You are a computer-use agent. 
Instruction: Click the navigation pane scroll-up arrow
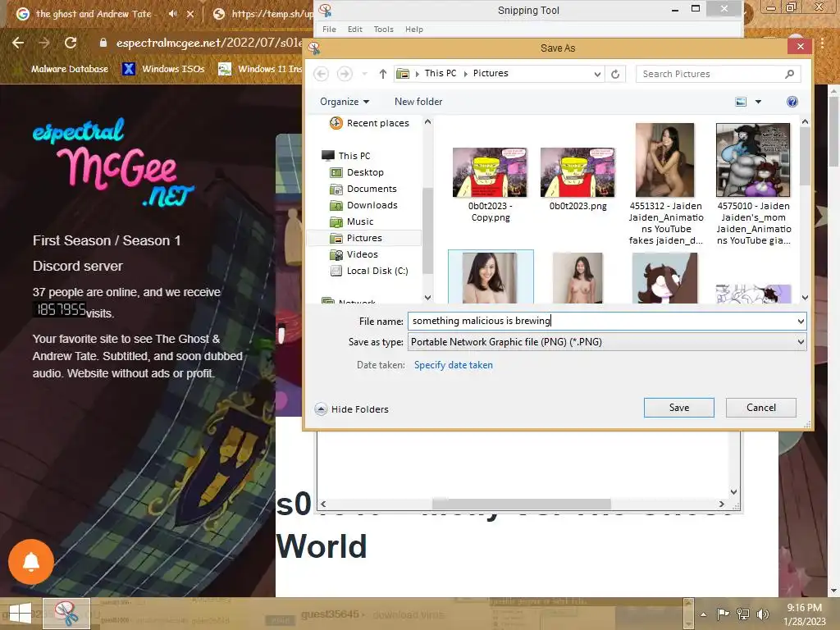[427, 122]
